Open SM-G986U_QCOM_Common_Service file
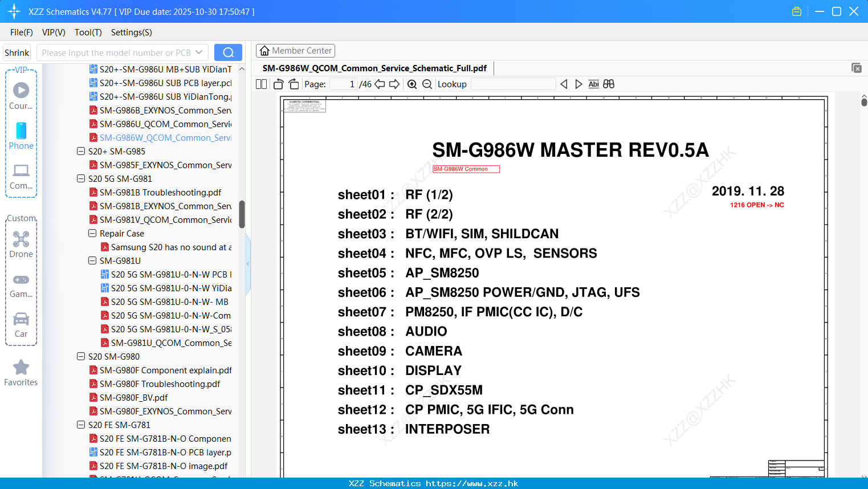The image size is (868, 489). tap(161, 124)
